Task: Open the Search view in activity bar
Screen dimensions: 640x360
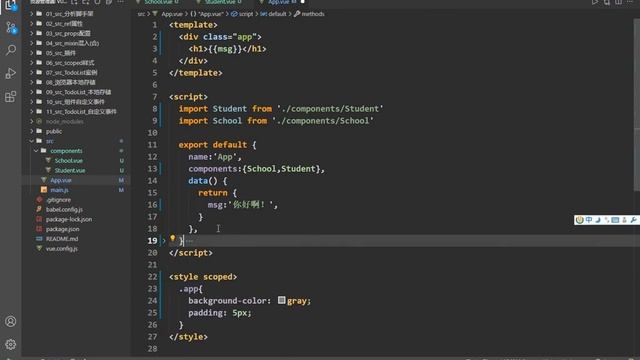Action: [11, 50]
